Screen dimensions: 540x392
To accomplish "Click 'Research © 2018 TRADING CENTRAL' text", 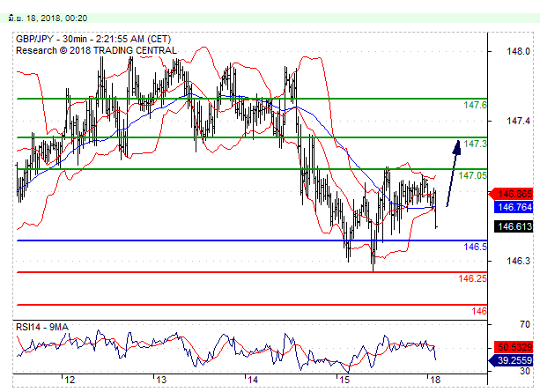I will pyautogui.click(x=96, y=50).
